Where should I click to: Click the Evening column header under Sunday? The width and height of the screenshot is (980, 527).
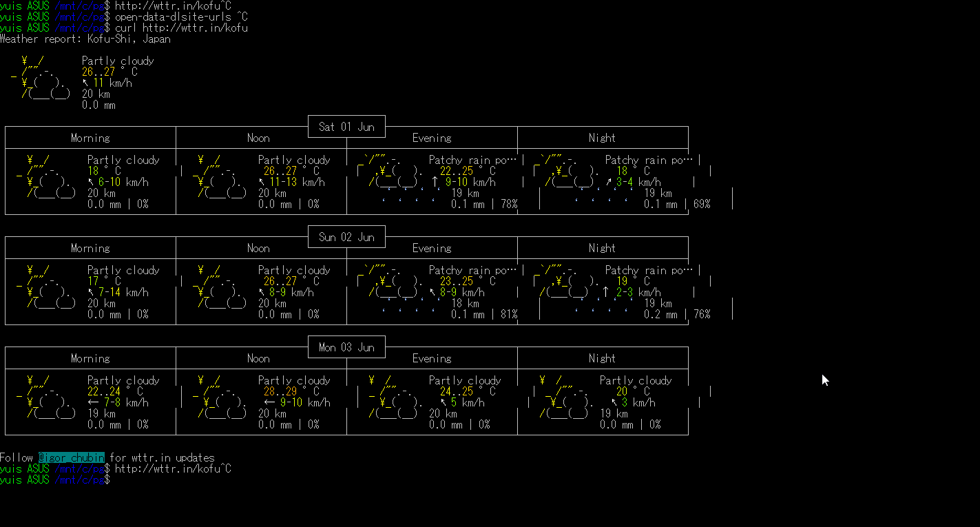click(432, 249)
